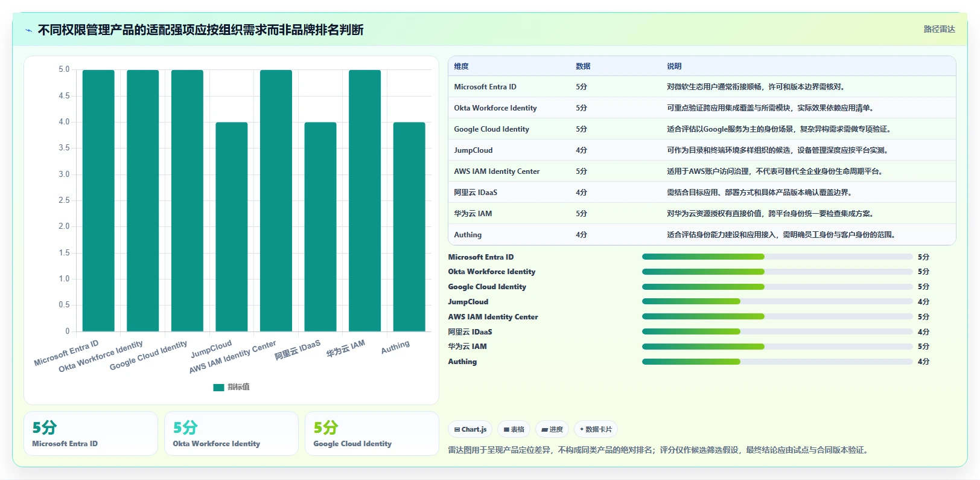This screenshot has width=980, height=480.
Task: Open the Okta Workforce Identity 5分 data card
Action: pos(231,434)
